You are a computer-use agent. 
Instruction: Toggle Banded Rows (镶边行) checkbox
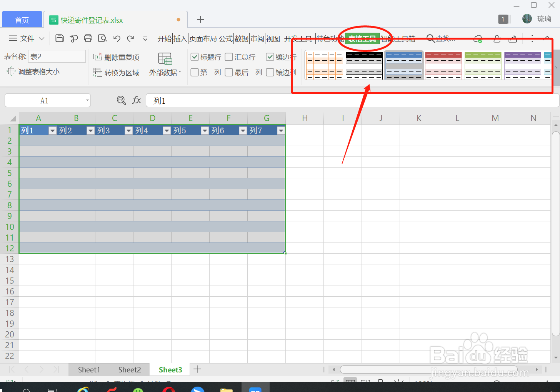(x=270, y=57)
